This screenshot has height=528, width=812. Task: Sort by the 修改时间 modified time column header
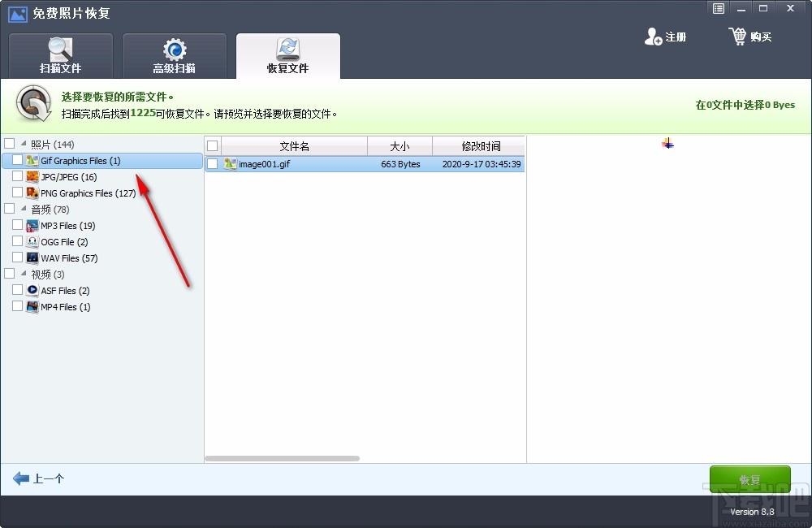click(x=479, y=146)
